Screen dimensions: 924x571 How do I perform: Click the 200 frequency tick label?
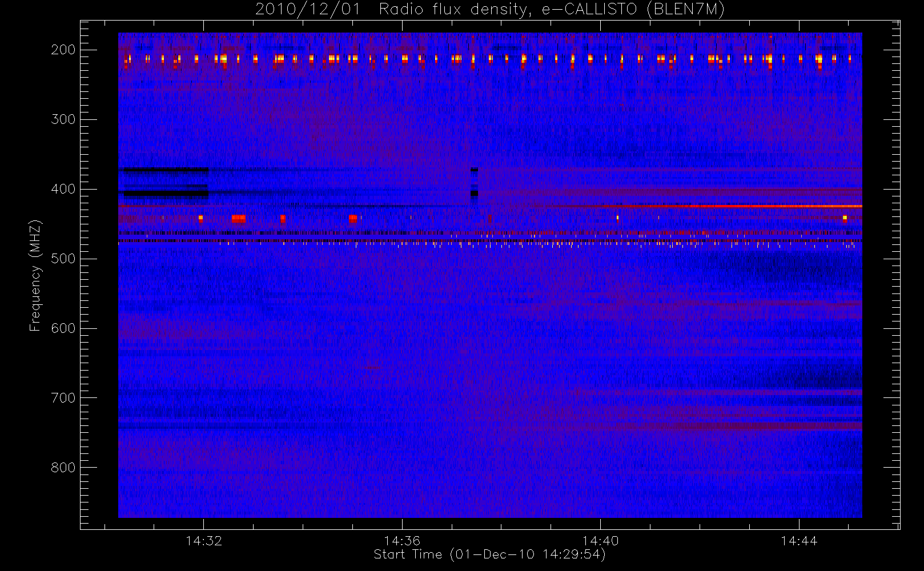63,50
